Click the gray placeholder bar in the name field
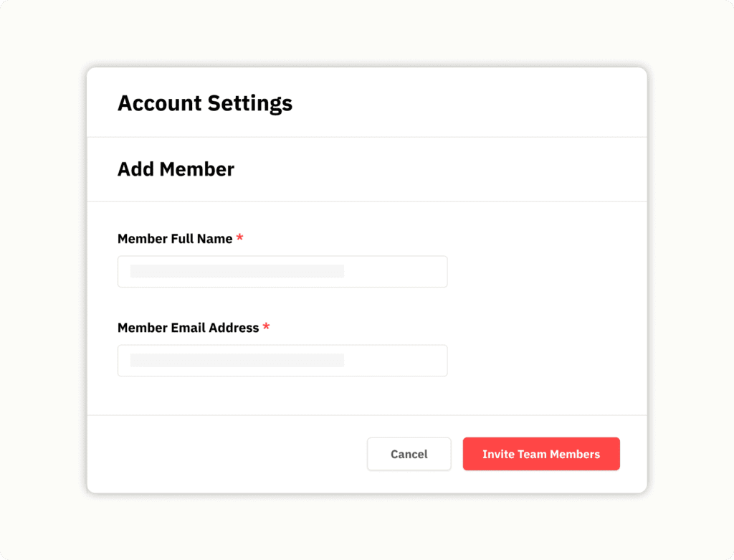The width and height of the screenshot is (734, 560). point(237,271)
